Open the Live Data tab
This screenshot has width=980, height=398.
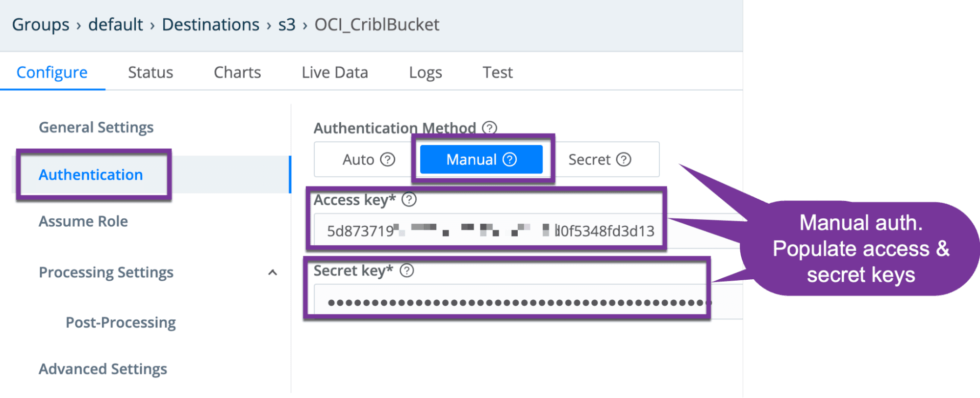click(x=335, y=73)
